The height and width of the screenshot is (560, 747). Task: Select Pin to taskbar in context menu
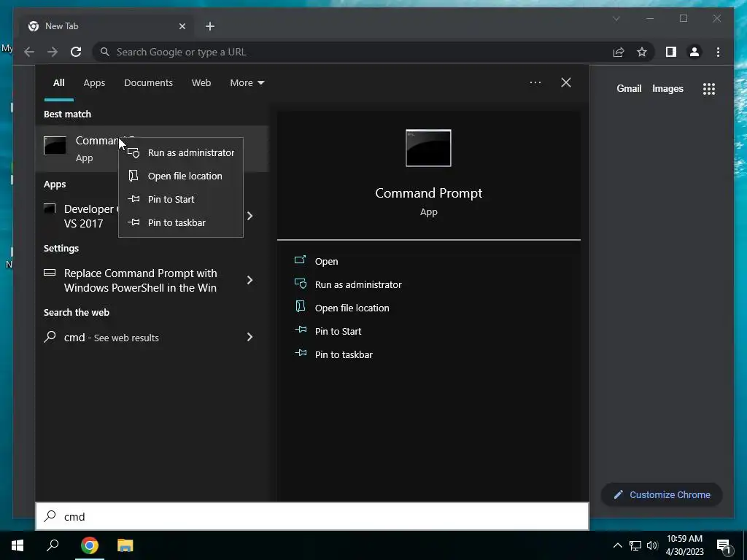coord(181,222)
